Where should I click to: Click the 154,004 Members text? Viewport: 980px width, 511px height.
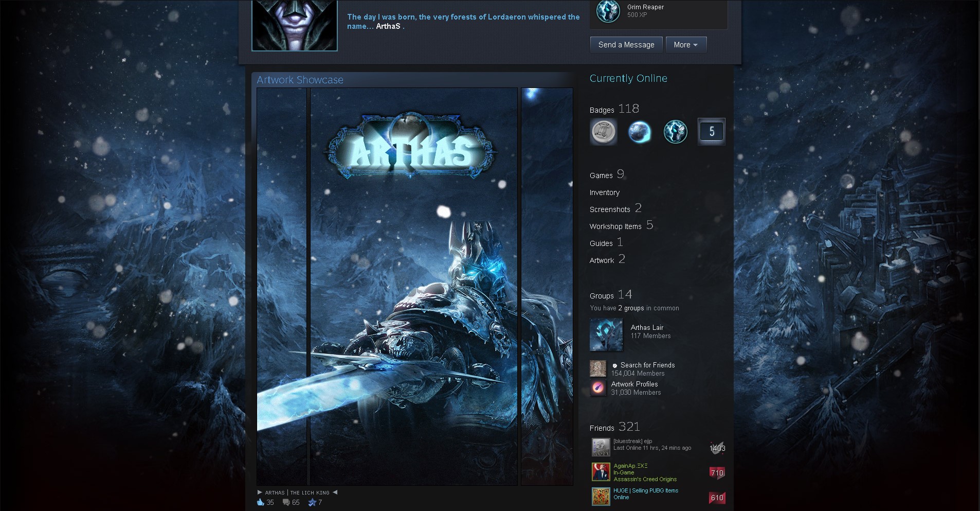(638, 374)
